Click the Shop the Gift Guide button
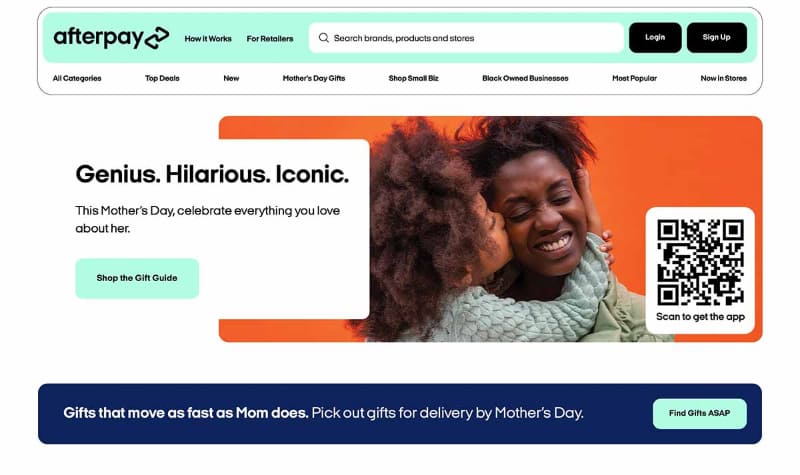800x475 pixels. tap(137, 279)
